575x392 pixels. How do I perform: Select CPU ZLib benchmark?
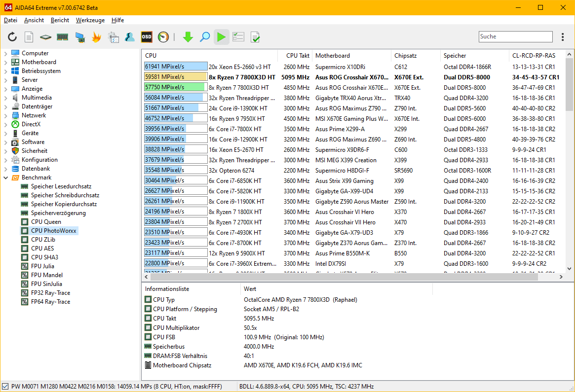(43, 239)
